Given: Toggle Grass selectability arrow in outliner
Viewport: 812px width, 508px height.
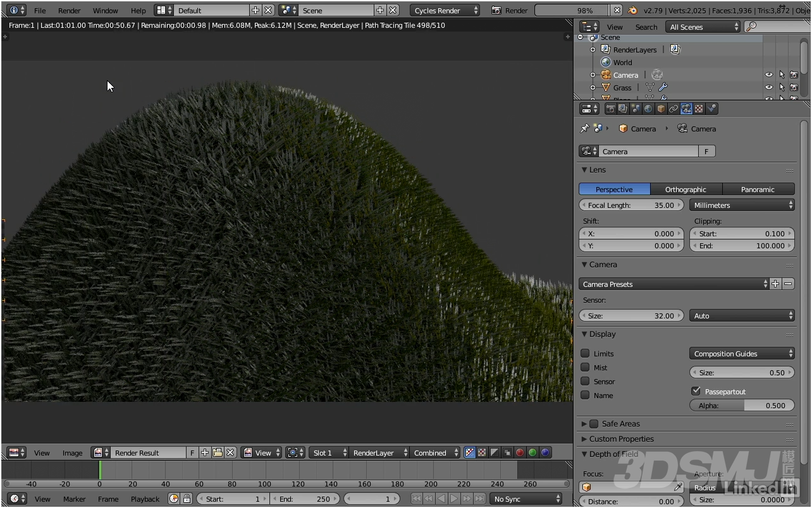Looking at the screenshot, I should tap(782, 87).
